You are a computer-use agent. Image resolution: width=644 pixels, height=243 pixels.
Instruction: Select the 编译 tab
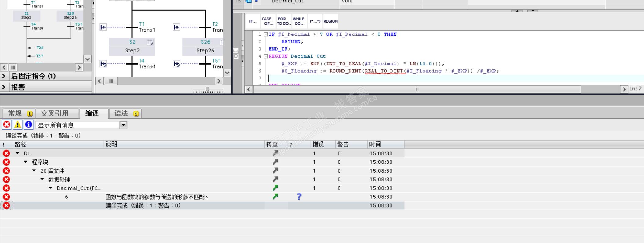click(x=93, y=113)
